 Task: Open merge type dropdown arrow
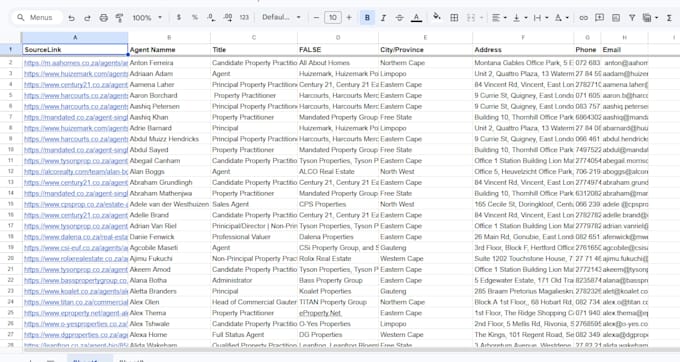pyautogui.click(x=481, y=18)
